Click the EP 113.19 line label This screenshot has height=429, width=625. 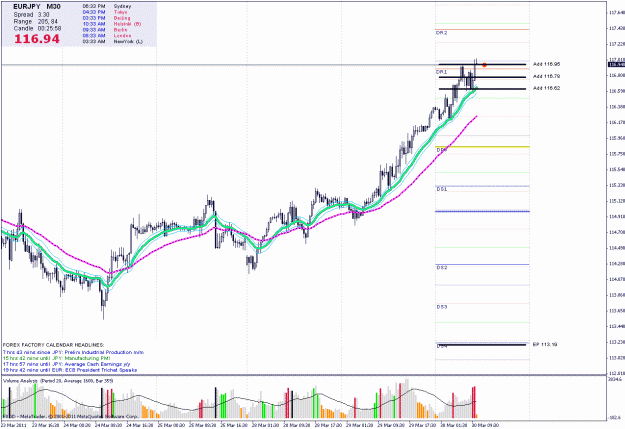tap(545, 344)
